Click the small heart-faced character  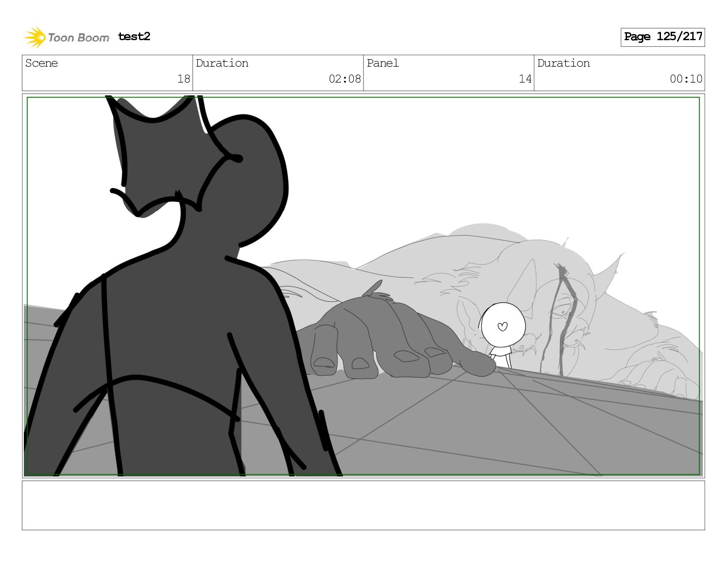click(x=502, y=335)
